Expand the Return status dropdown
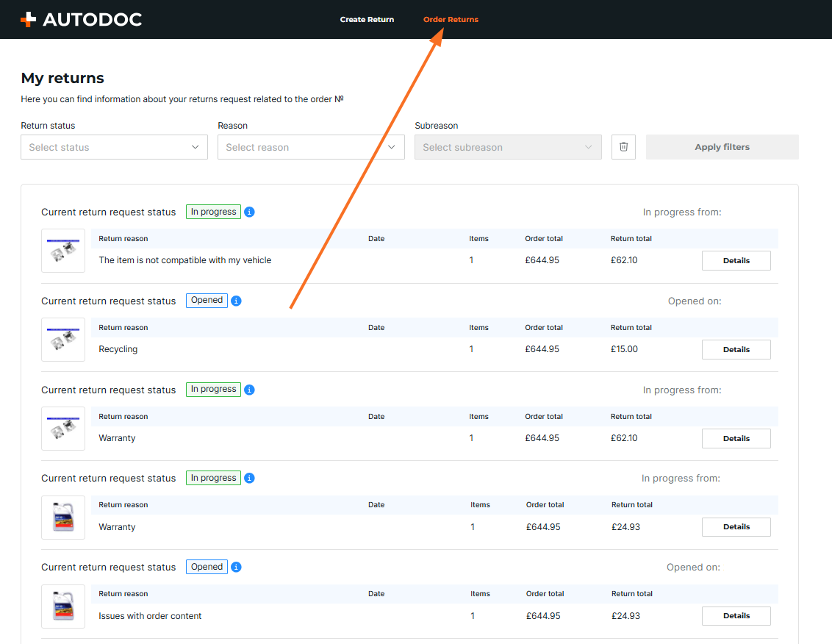Viewport: 832px width, 644px height. click(114, 147)
